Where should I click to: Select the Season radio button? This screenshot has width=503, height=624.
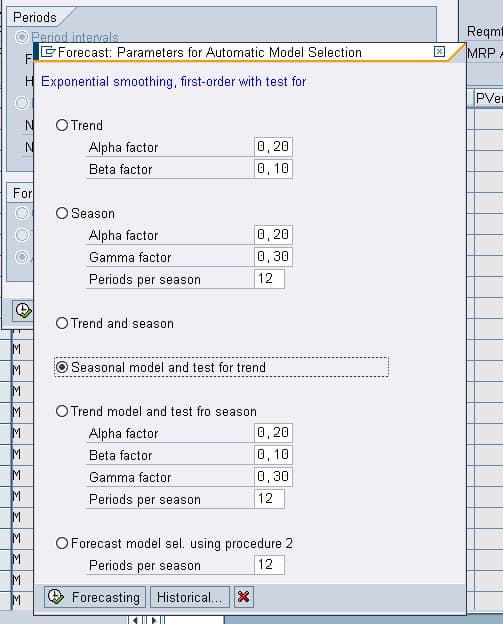pos(62,213)
